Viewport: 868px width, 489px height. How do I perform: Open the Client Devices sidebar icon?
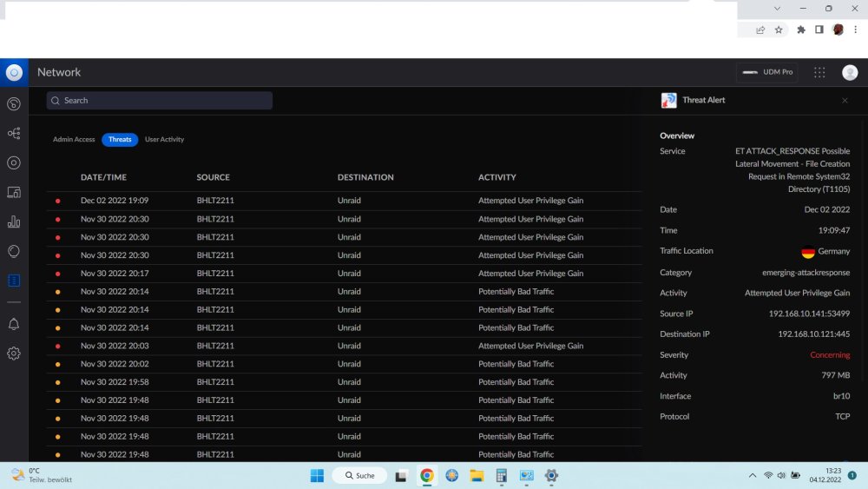pos(14,192)
